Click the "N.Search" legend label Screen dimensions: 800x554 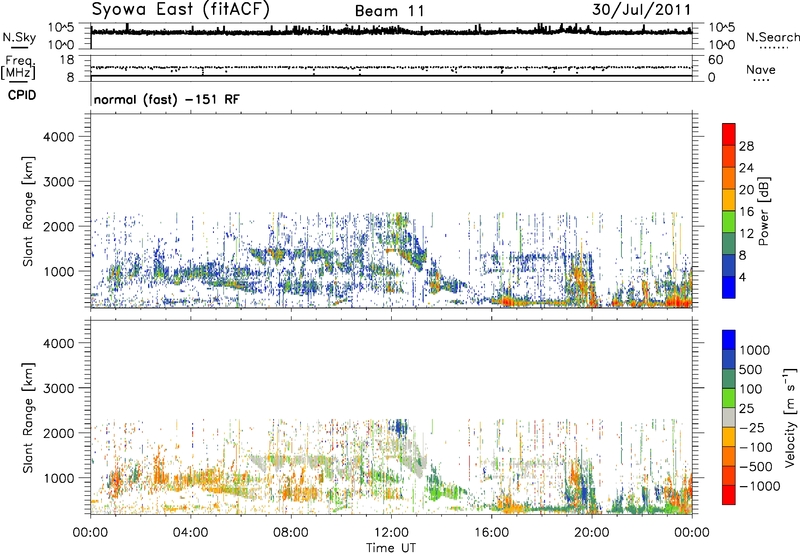(772, 37)
